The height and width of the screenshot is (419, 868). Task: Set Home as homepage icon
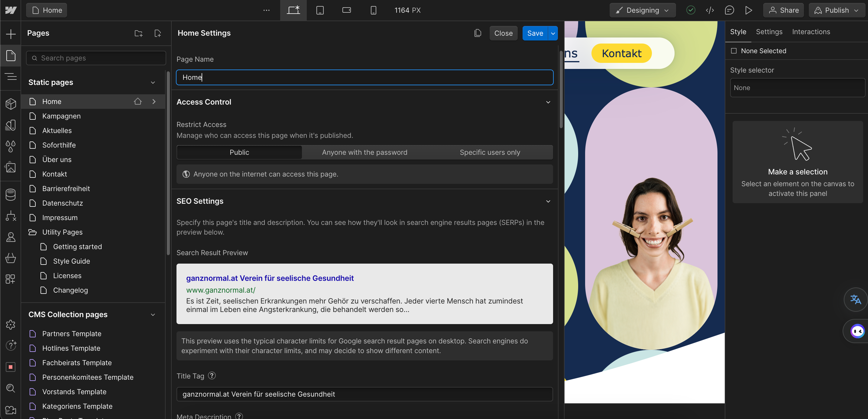pos(138,102)
